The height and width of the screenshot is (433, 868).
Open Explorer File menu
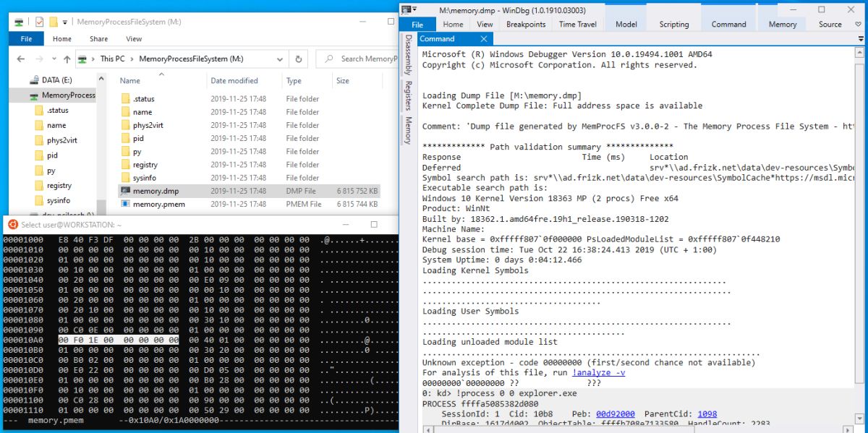coord(27,39)
